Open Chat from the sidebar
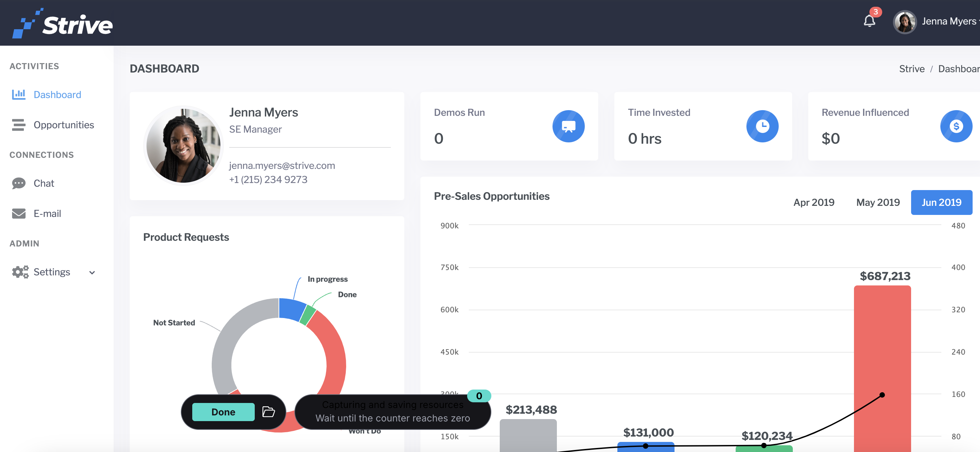 [x=44, y=183]
